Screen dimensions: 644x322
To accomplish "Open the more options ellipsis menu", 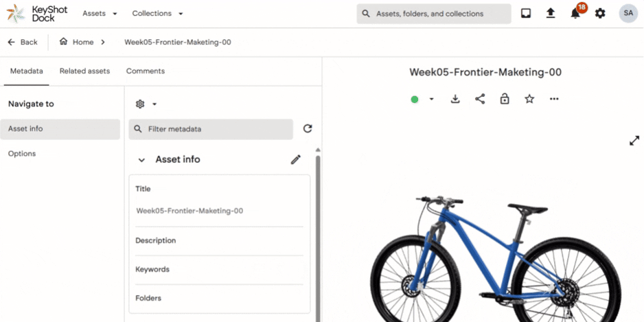I will (x=554, y=99).
